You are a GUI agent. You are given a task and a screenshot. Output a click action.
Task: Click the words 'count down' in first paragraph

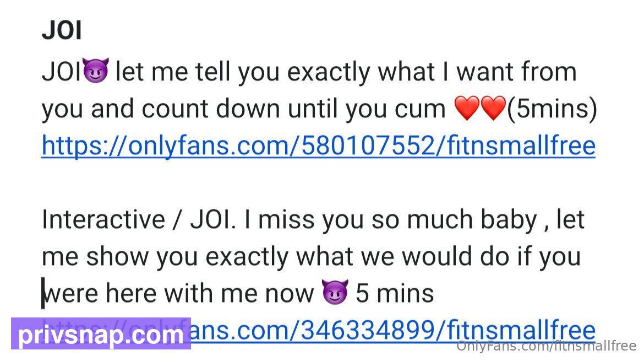(x=211, y=109)
